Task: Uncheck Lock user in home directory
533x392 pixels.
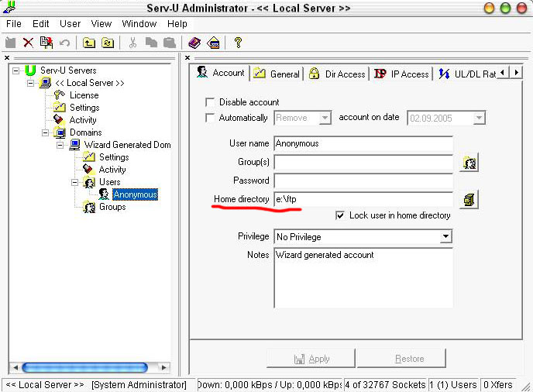Action: tap(340, 215)
